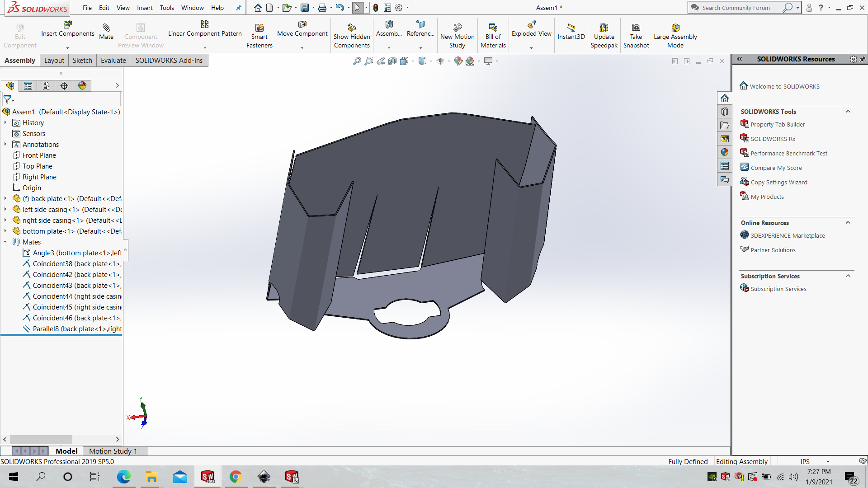868x488 pixels.
Task: Open the Appearances task pane tab
Action: 725,152
